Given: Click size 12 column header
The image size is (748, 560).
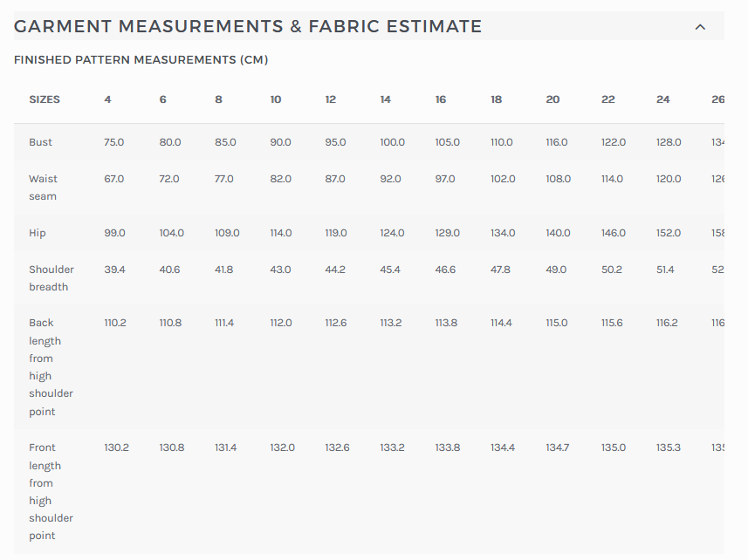Looking at the screenshot, I should coord(330,99).
